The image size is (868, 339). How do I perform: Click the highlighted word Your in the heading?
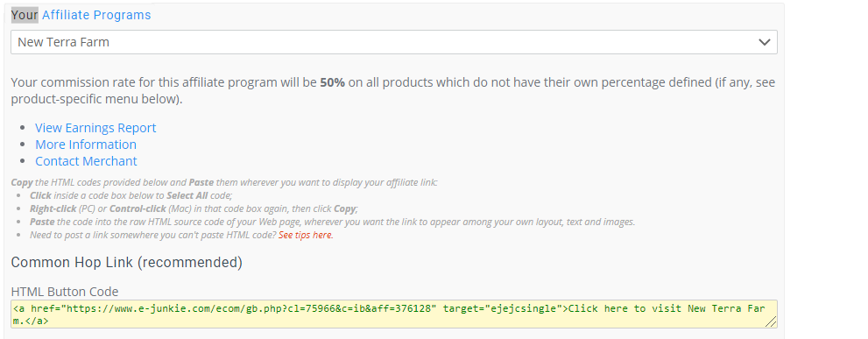(x=25, y=15)
